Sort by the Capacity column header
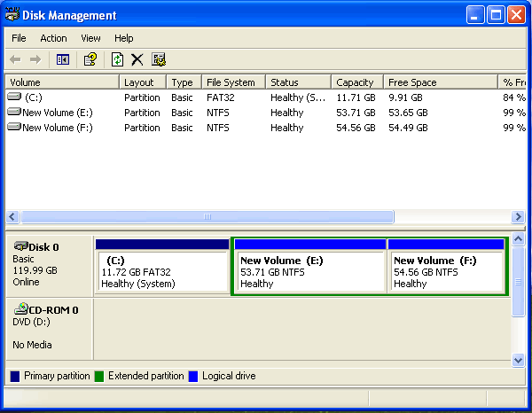Image resolution: width=532 pixels, height=413 pixels. [357, 82]
